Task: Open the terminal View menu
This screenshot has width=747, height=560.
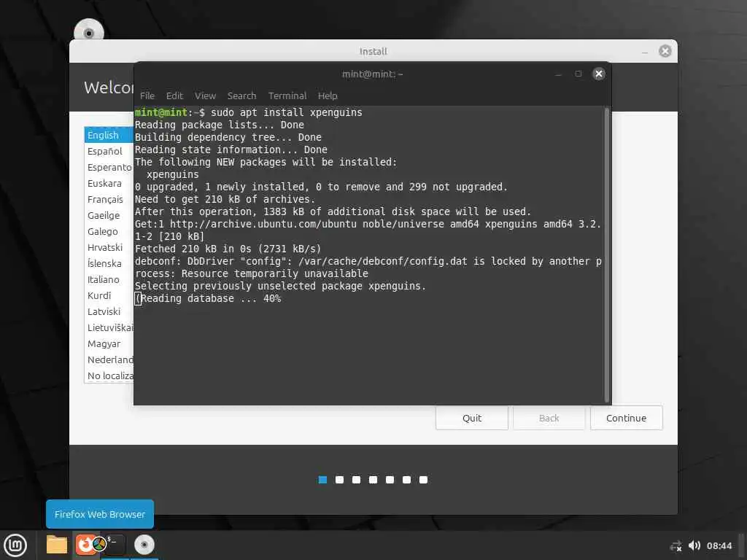Action: [x=205, y=96]
